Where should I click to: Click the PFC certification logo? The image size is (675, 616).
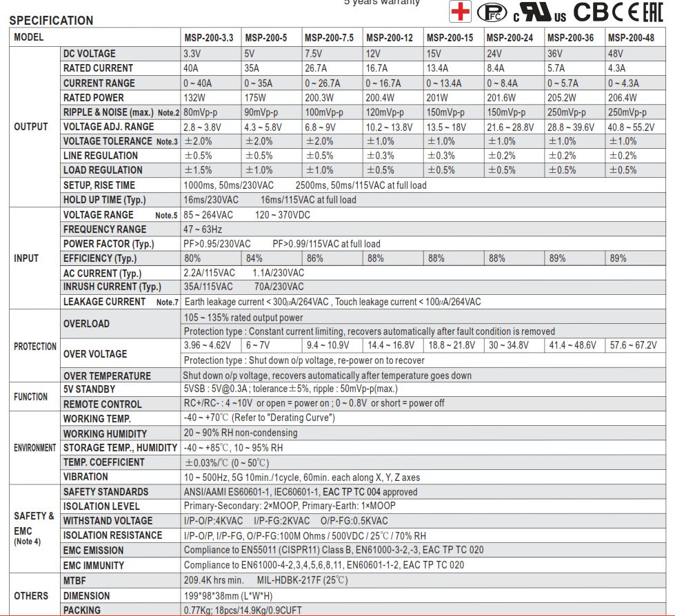(x=492, y=12)
